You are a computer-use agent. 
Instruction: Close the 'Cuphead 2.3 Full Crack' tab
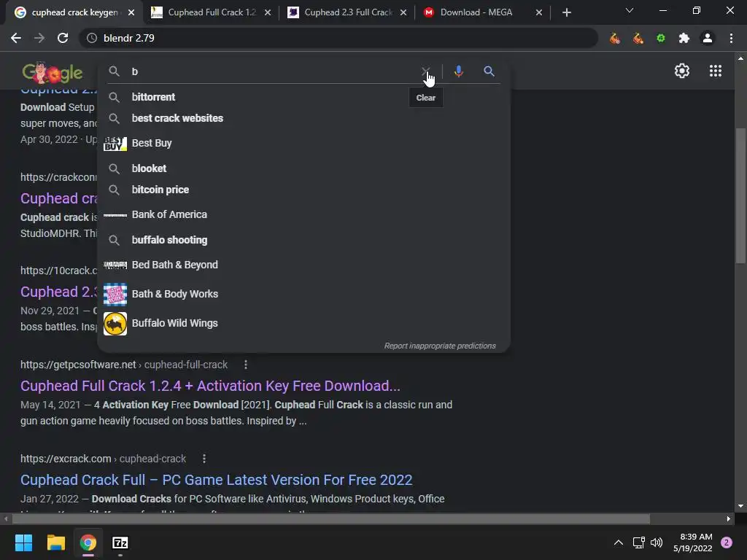click(x=403, y=12)
